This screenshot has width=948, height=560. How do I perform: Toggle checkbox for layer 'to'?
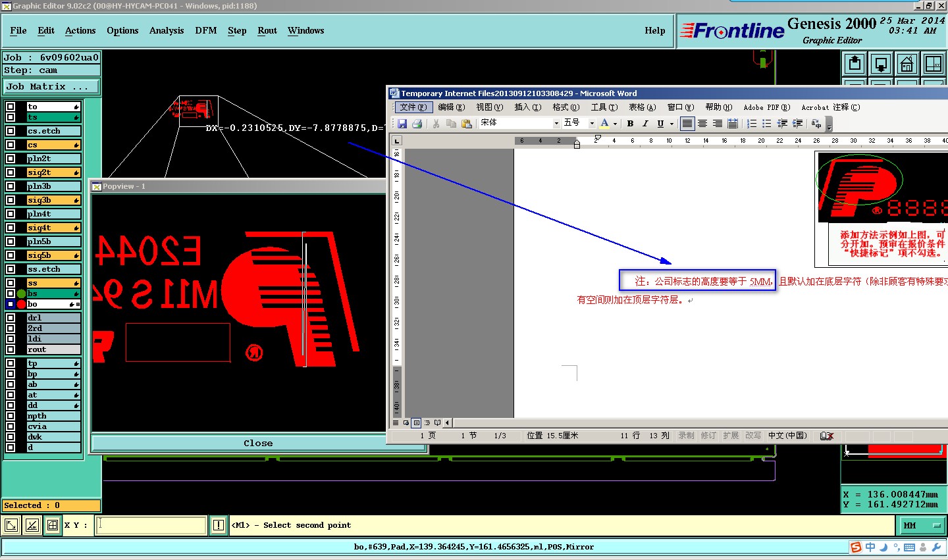point(11,107)
